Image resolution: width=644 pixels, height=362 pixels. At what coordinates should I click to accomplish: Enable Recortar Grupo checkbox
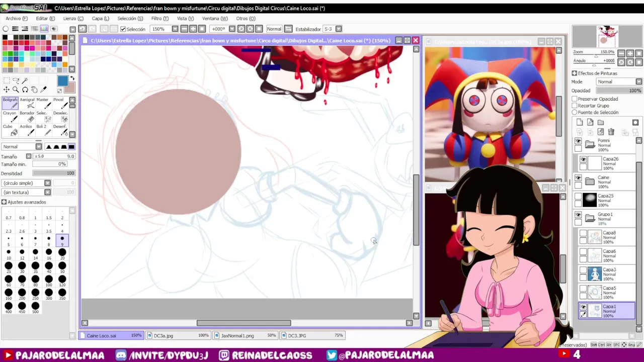tap(575, 106)
